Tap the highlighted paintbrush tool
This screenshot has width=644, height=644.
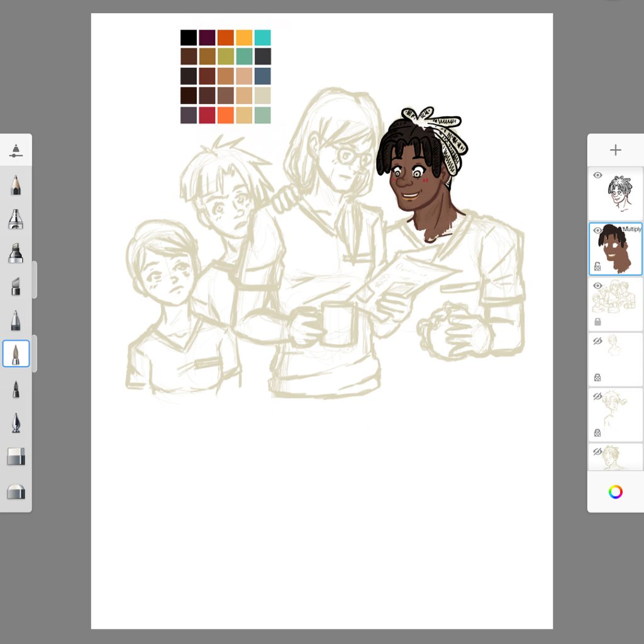coord(16,353)
